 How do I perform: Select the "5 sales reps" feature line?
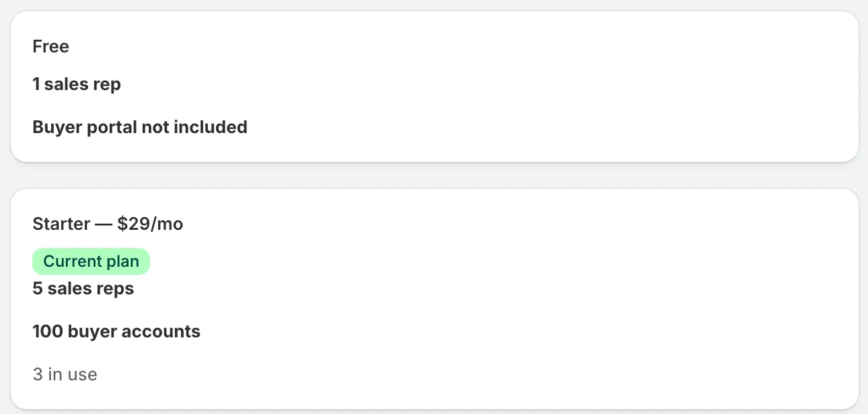point(83,288)
